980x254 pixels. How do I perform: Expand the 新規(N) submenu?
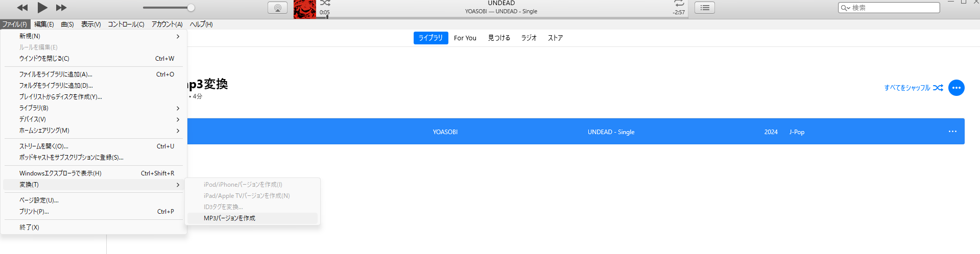point(94,36)
